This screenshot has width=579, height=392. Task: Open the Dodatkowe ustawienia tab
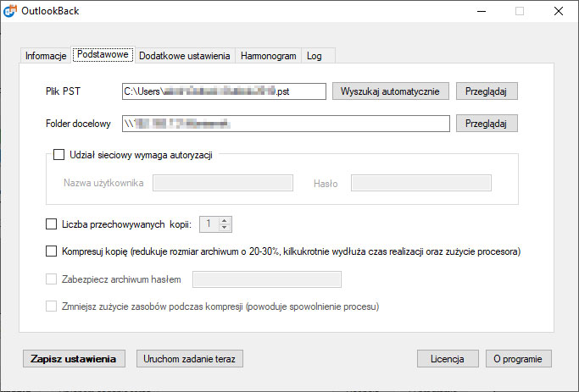coord(184,56)
